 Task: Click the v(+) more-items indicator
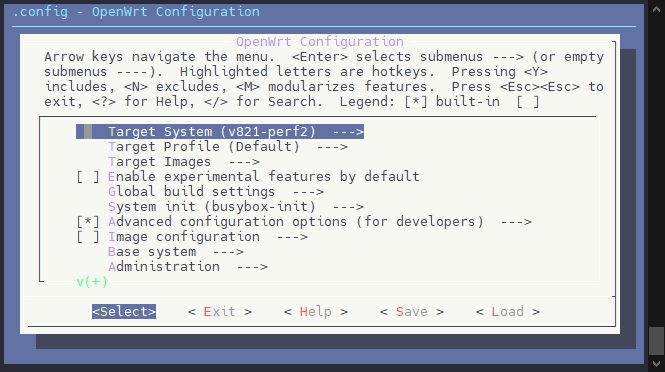(92, 282)
